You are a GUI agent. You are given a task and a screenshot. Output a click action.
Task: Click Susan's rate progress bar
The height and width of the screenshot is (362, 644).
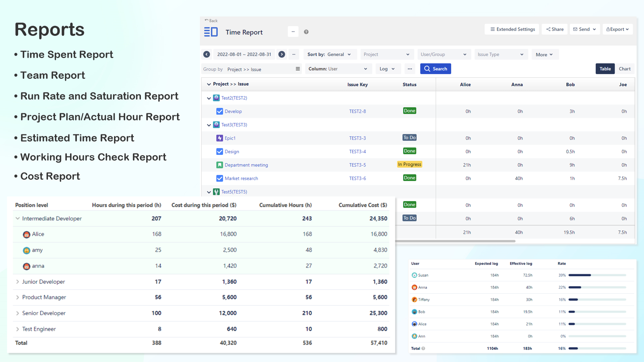click(597, 275)
